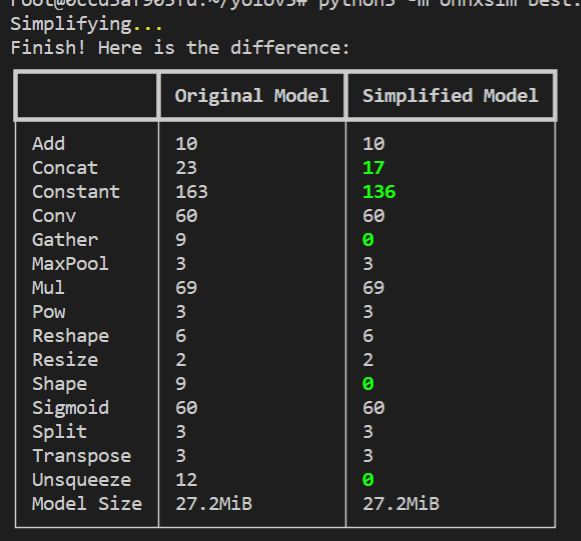Click green 0 in the Shape row
581x541 pixels.
point(368,384)
